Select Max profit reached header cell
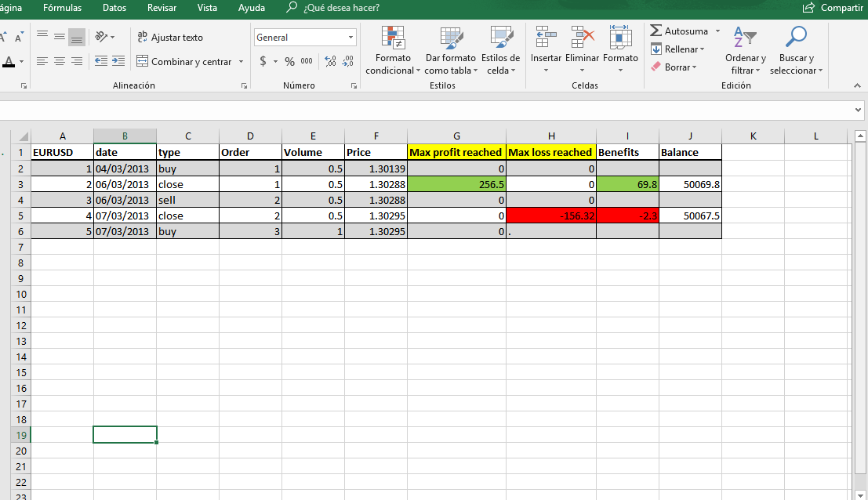 [456, 152]
